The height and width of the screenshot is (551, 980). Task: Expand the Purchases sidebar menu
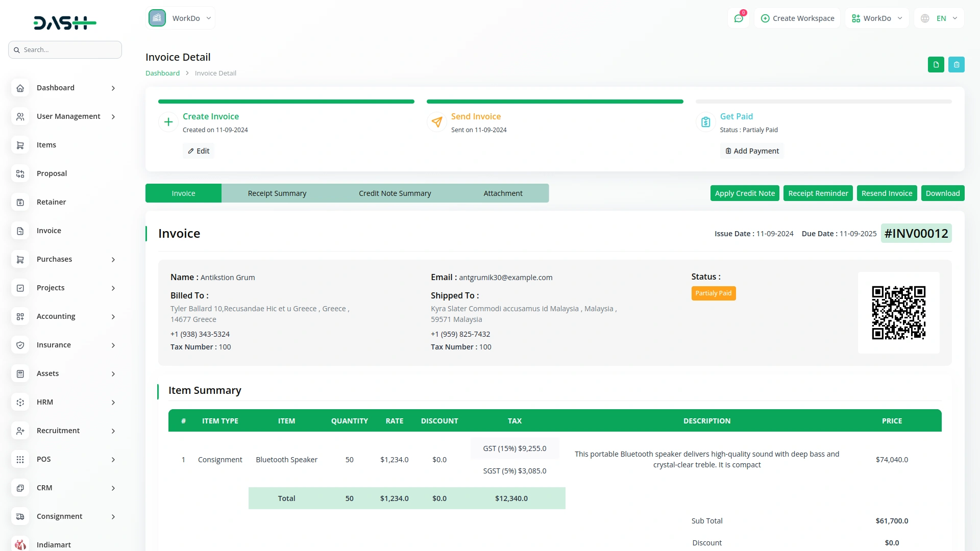[x=113, y=260]
